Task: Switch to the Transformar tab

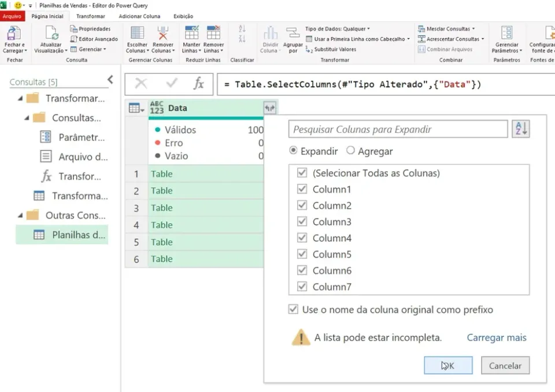Action: pos(91,16)
